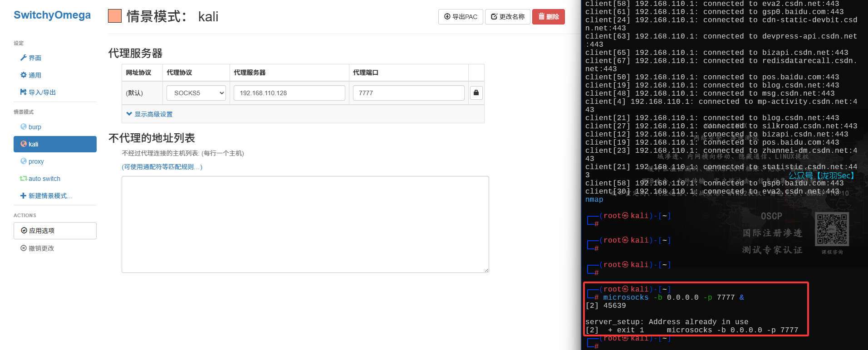The image size is (868, 350).
Task: Expand 显示高级设置 advanced settings
Action: 150,114
